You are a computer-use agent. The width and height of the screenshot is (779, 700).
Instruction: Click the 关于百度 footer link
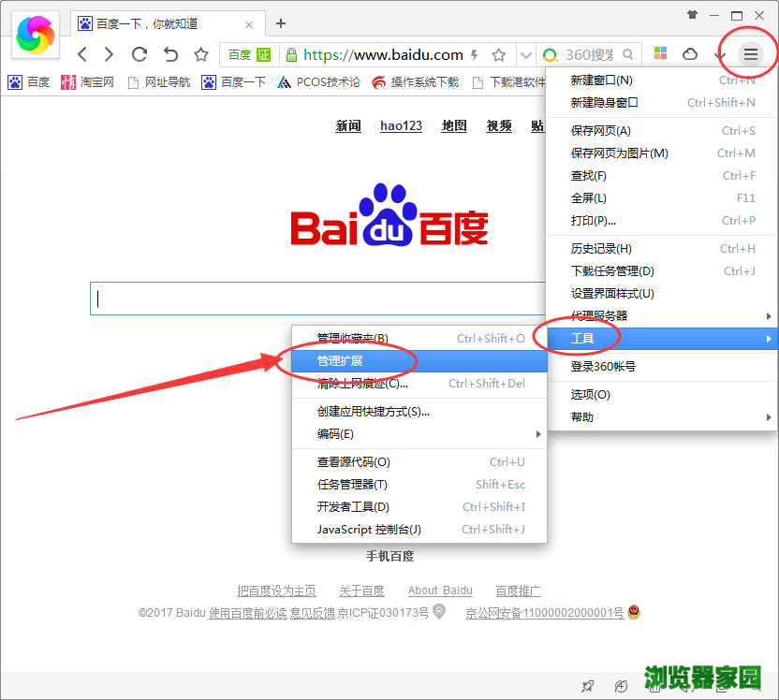click(362, 591)
